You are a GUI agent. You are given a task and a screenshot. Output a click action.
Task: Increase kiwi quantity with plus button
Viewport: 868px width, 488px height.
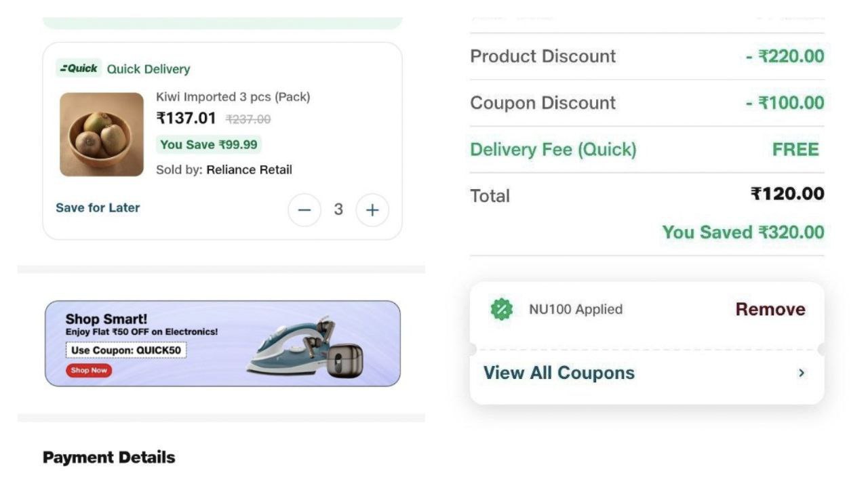[372, 210]
